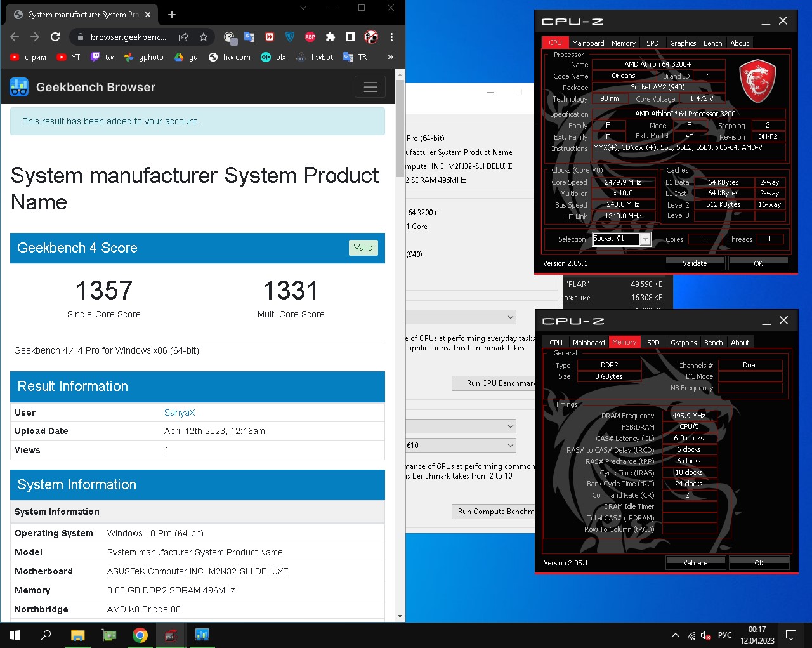The height and width of the screenshot is (648, 812).
Task: Open Bench tab in bottom CPU-Z window
Action: click(x=714, y=343)
